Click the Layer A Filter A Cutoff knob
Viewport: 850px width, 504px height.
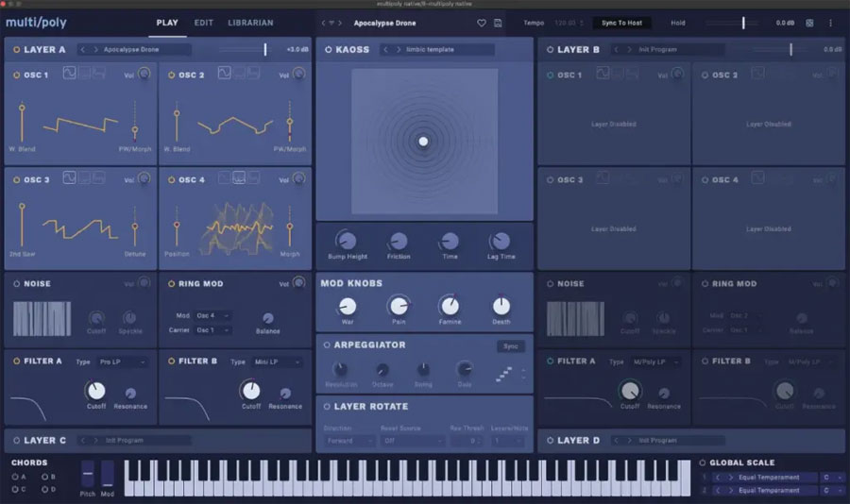tap(96, 390)
